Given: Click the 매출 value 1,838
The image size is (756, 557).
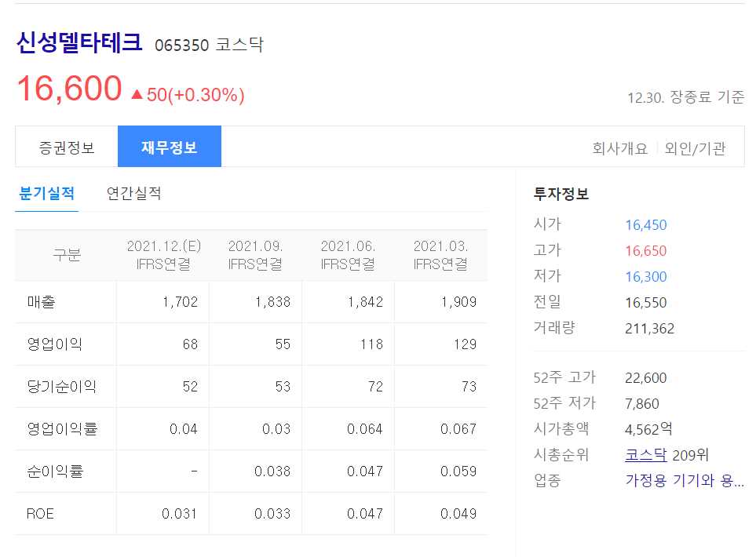Looking at the screenshot, I should (x=273, y=302).
